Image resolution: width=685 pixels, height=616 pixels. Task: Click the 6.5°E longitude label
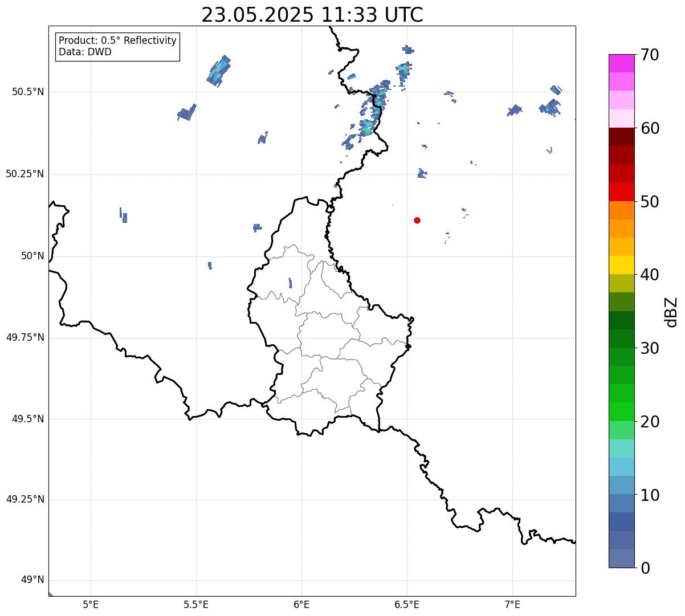(x=407, y=605)
